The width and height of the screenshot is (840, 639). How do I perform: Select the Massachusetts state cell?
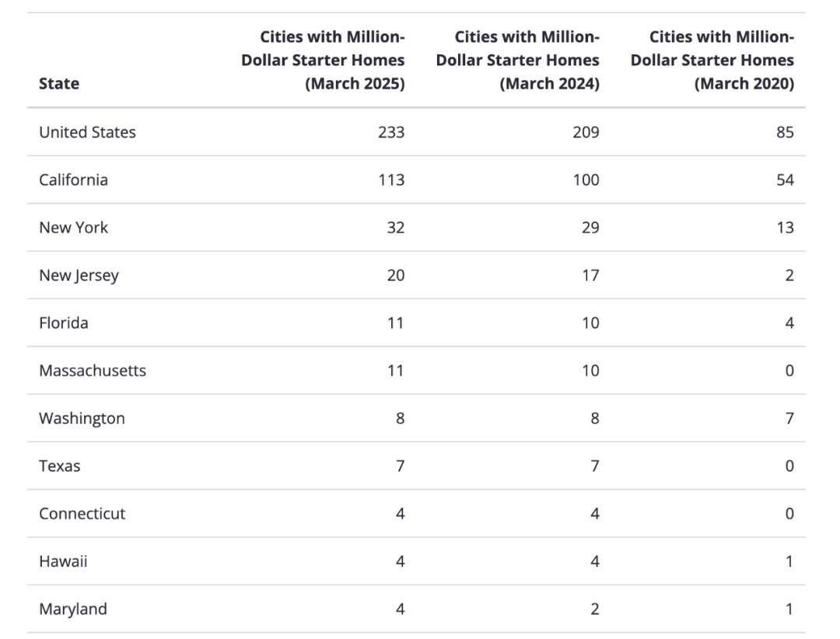(93, 370)
